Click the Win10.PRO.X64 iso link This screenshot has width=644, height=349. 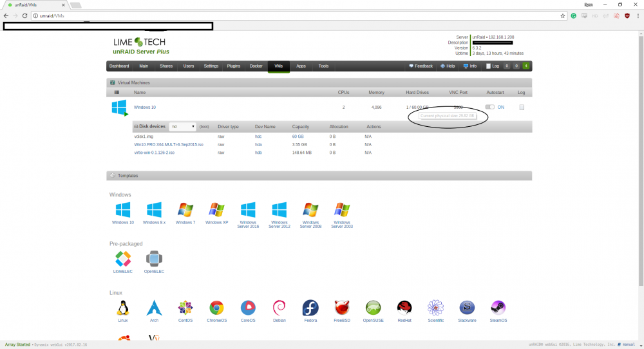coord(169,144)
